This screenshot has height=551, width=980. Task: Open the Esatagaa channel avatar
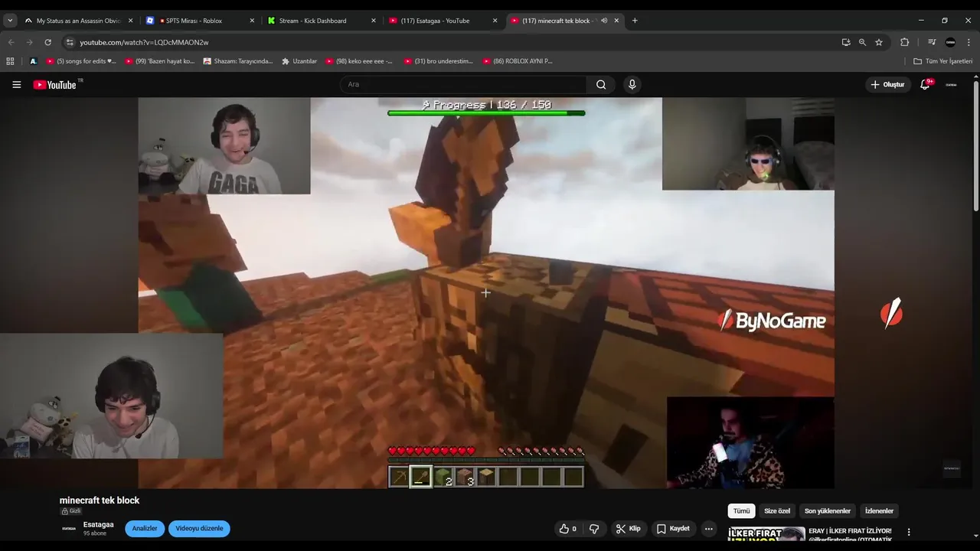click(x=69, y=528)
